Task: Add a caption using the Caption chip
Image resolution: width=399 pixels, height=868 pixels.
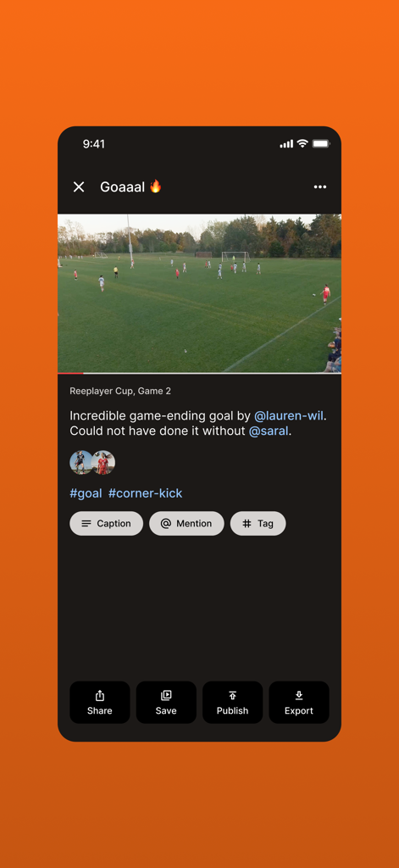Action: pyautogui.click(x=106, y=523)
